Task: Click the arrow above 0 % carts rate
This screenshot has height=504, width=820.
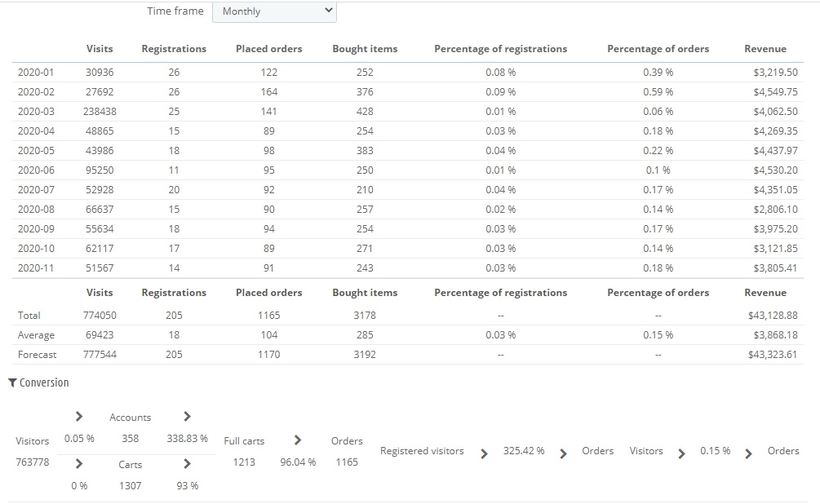Action: 78,464
